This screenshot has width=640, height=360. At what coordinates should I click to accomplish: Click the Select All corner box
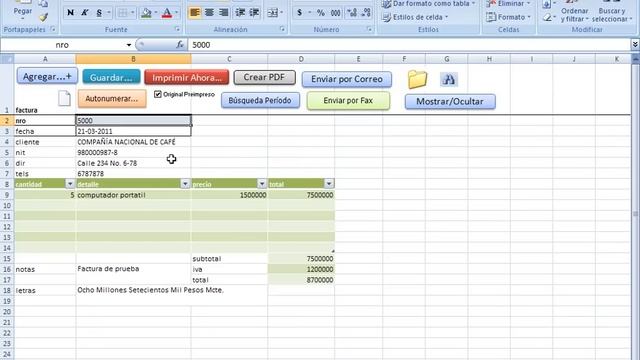point(7,59)
